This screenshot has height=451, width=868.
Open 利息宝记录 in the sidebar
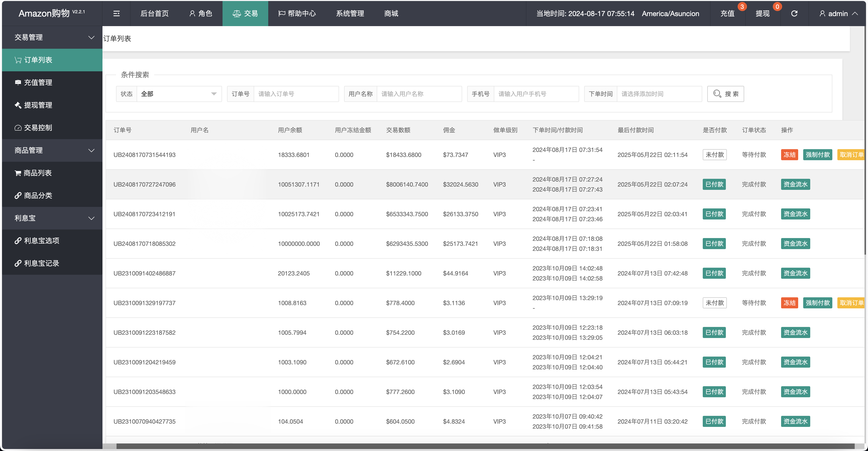41,263
